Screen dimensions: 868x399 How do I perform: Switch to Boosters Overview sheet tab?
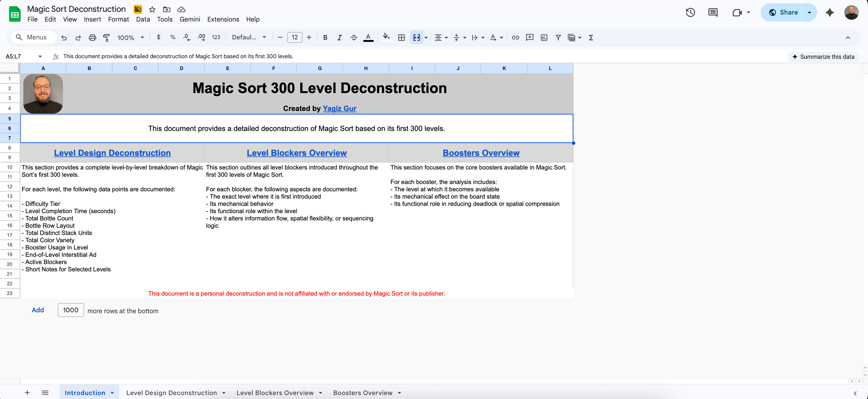click(x=362, y=393)
